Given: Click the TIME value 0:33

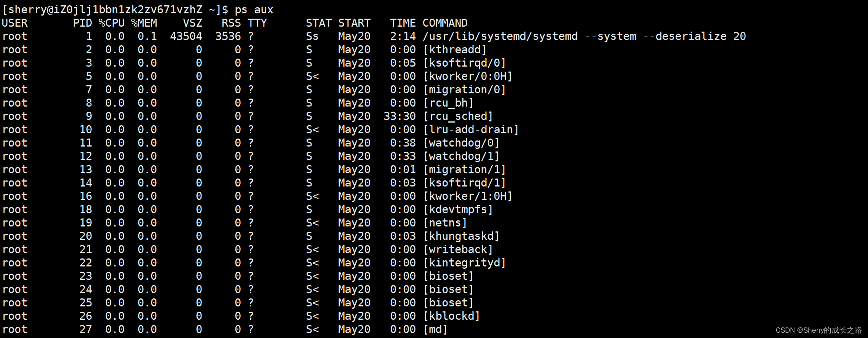Looking at the screenshot, I should 403,156.
